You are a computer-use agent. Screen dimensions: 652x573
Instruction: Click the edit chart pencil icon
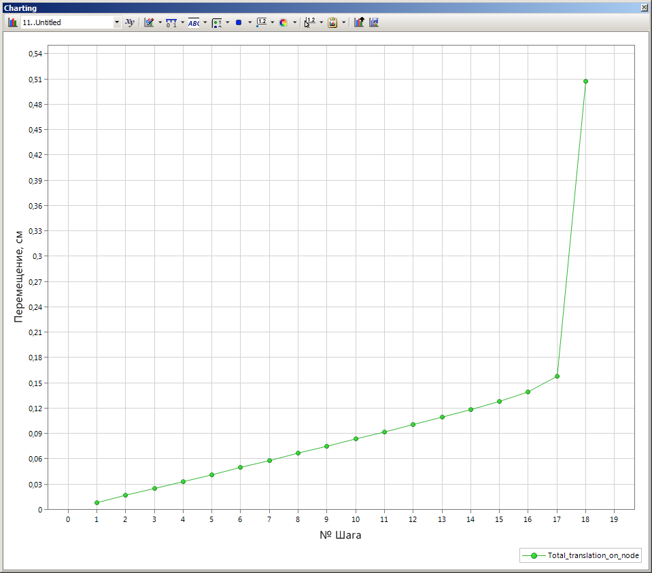click(x=149, y=22)
